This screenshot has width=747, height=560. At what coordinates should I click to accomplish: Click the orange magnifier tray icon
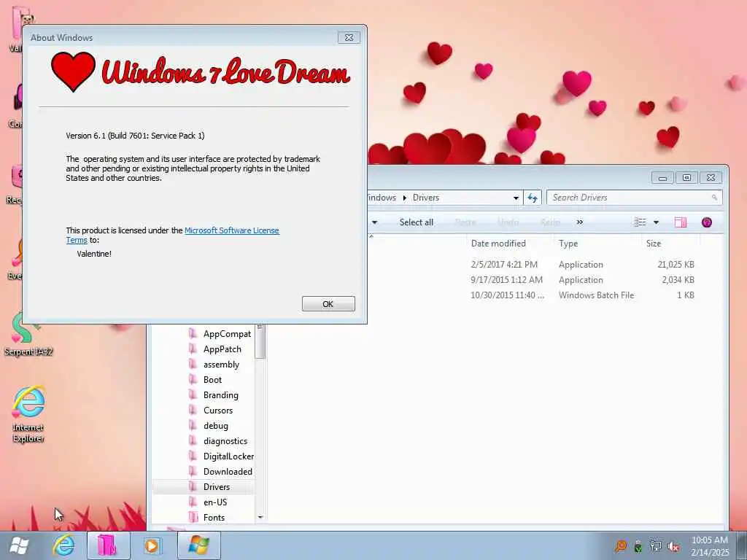(621, 546)
